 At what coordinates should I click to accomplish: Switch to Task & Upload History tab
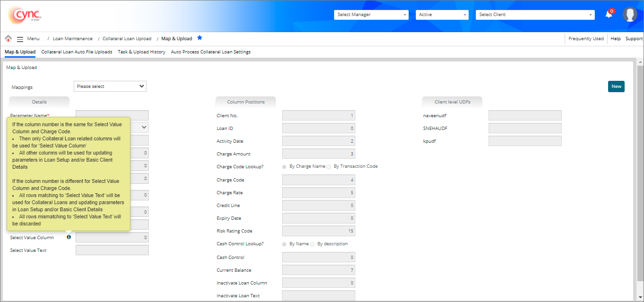click(141, 52)
